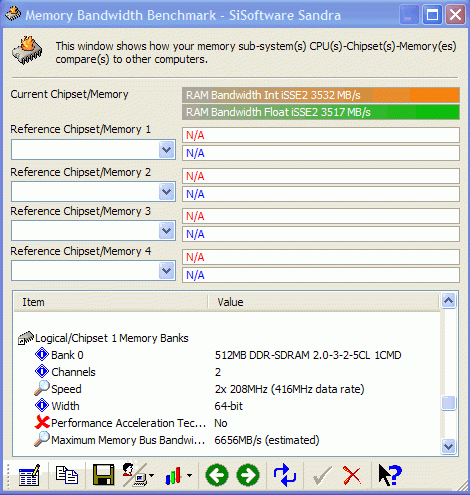Go back with the green left arrow
The width and height of the screenshot is (470, 495).
217,475
